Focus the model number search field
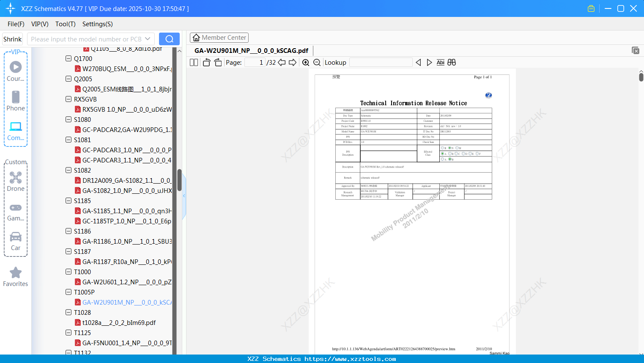This screenshot has height=363, width=644. 86,39
